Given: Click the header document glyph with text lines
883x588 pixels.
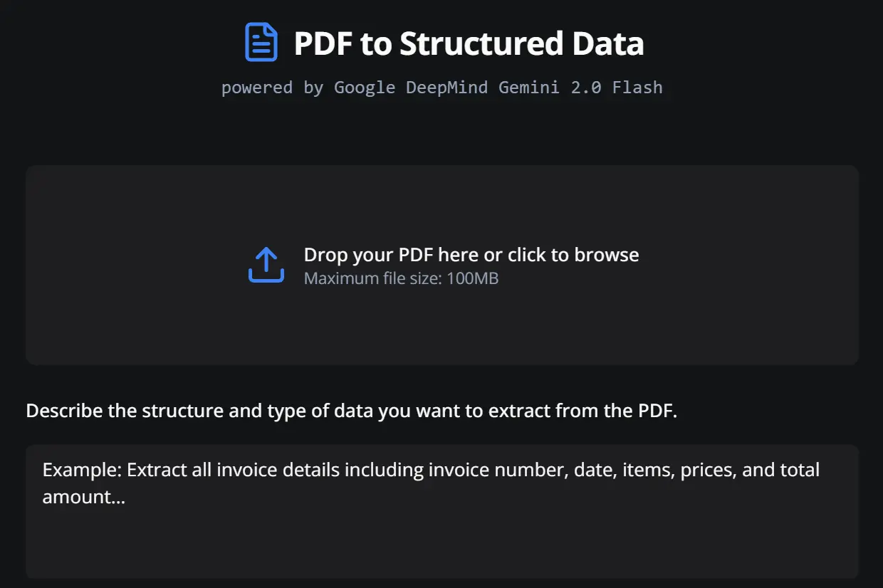Looking at the screenshot, I should (x=261, y=42).
